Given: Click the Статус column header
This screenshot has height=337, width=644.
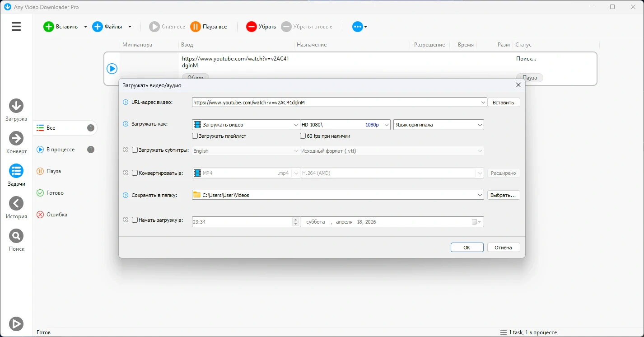Looking at the screenshot, I should pos(556,45).
